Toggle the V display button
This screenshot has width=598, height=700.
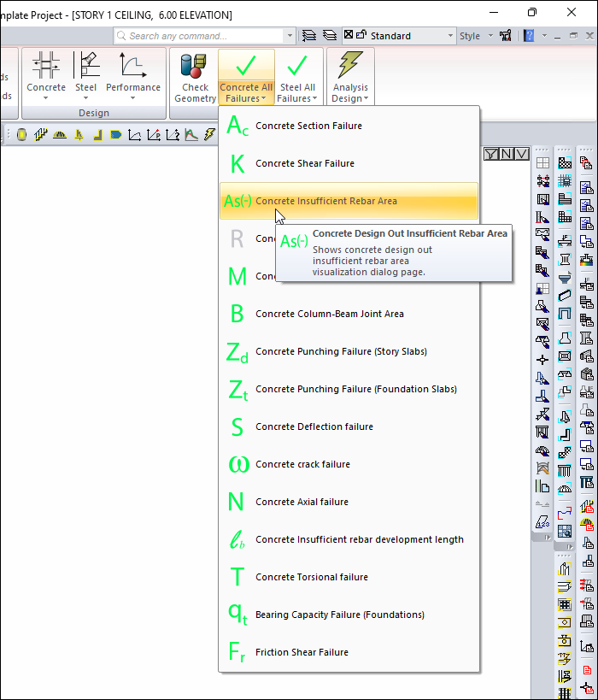click(521, 154)
